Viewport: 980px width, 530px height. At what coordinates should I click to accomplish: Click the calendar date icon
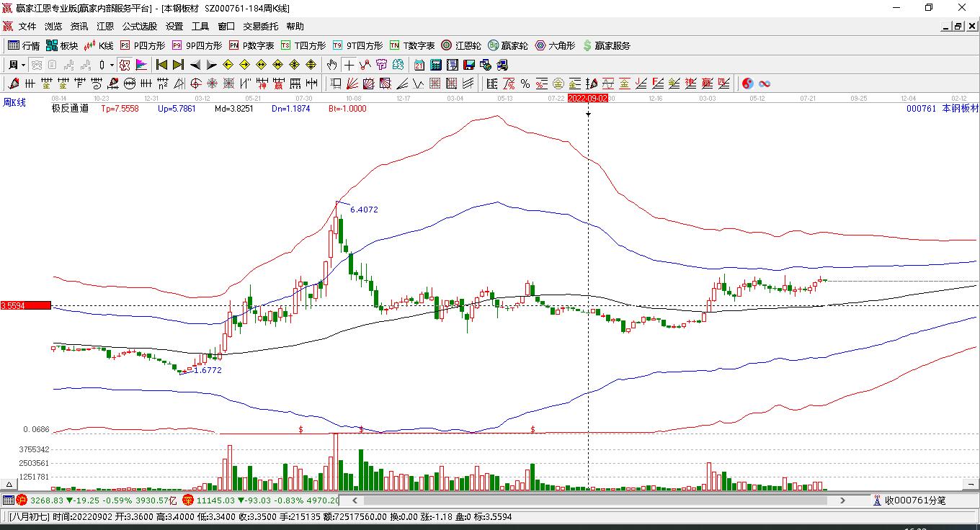(419, 65)
